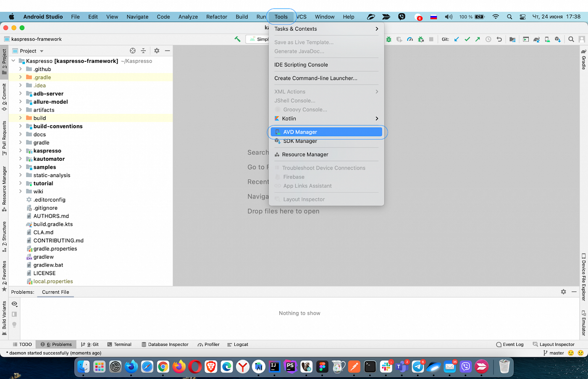Click the Git Rollback undo icon
The width and height of the screenshot is (588, 379).
[x=499, y=39]
